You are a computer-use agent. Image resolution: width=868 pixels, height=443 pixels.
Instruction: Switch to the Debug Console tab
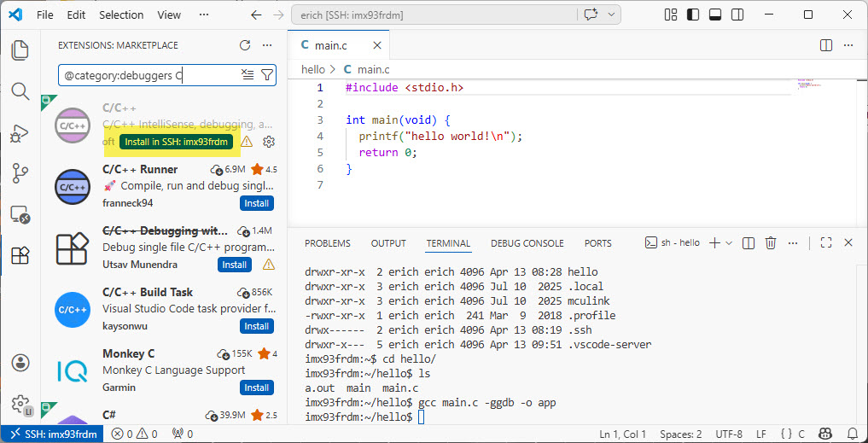(x=527, y=243)
